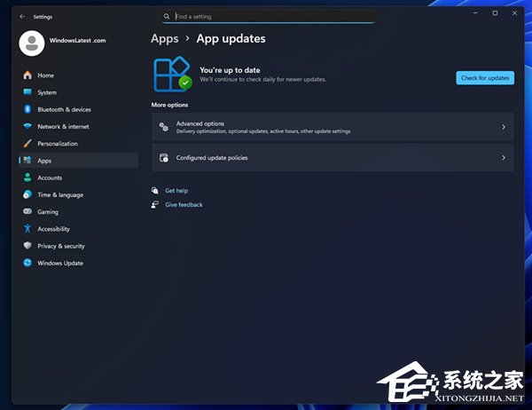Open the Give feedback link

pyautogui.click(x=184, y=204)
